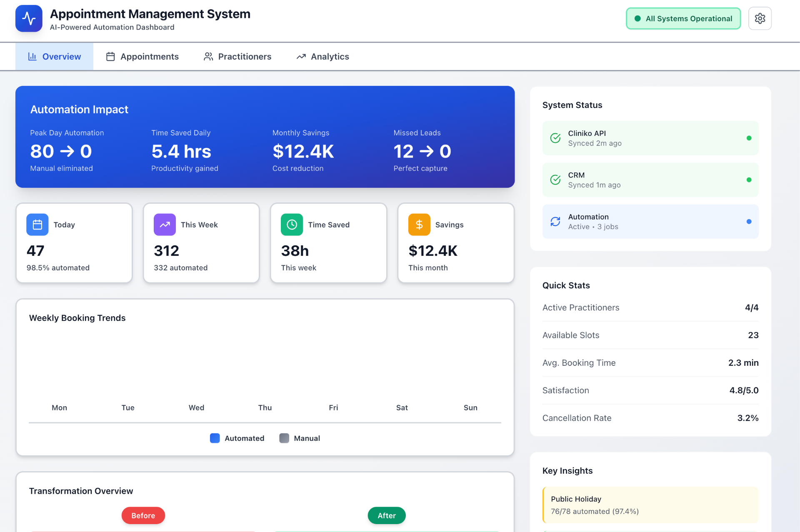Switch to the Appointments tab

coord(142,56)
